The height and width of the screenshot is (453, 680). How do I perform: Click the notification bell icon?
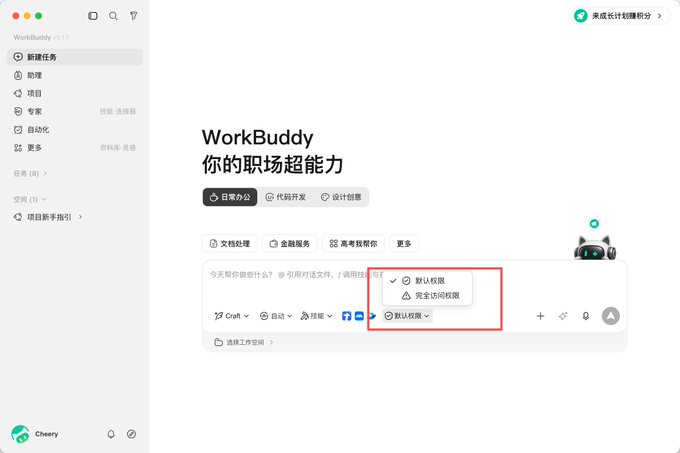coord(111,434)
